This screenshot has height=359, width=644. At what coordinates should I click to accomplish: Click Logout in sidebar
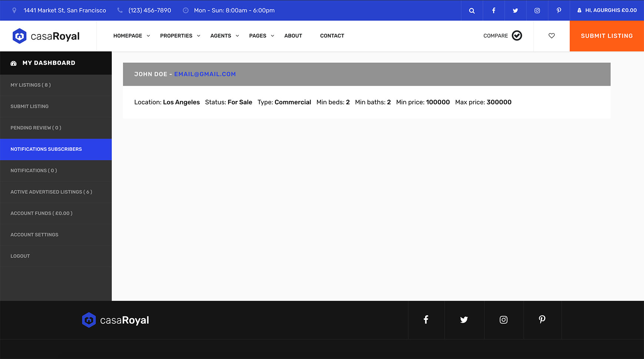(x=56, y=256)
